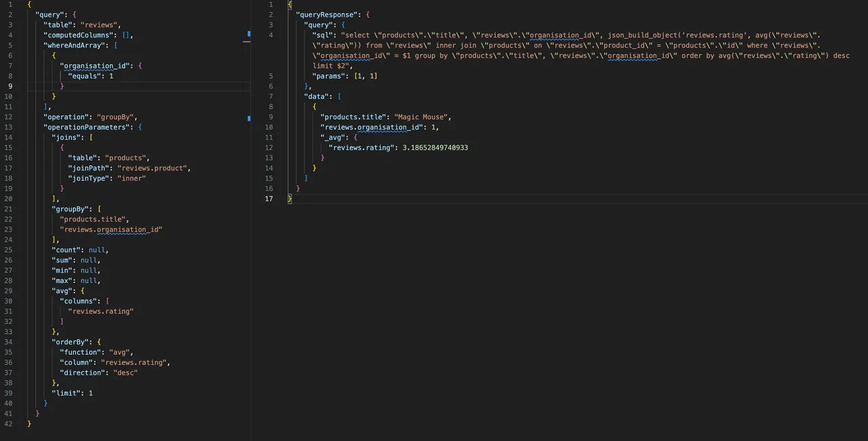Click the rating average value 3.18652849740933
The width and height of the screenshot is (868, 441).
pyautogui.click(x=435, y=147)
